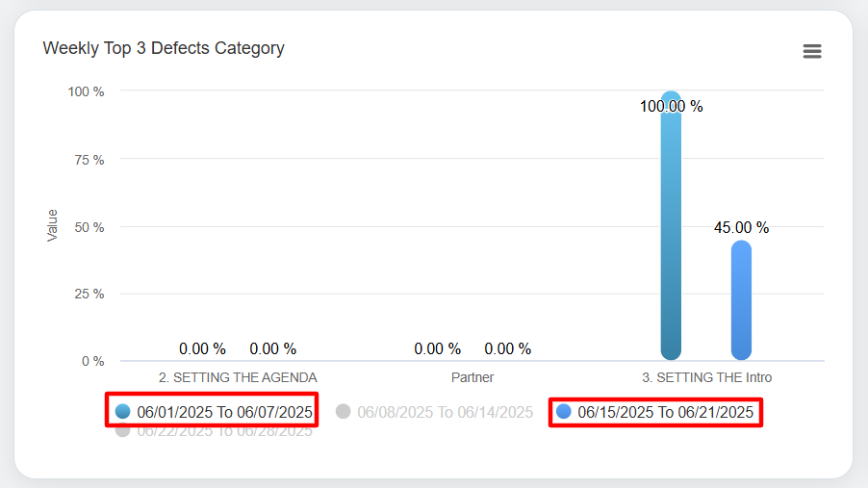Click the 'Value' y-axis title
Image resolution: width=868 pixels, height=488 pixels.
(53, 225)
